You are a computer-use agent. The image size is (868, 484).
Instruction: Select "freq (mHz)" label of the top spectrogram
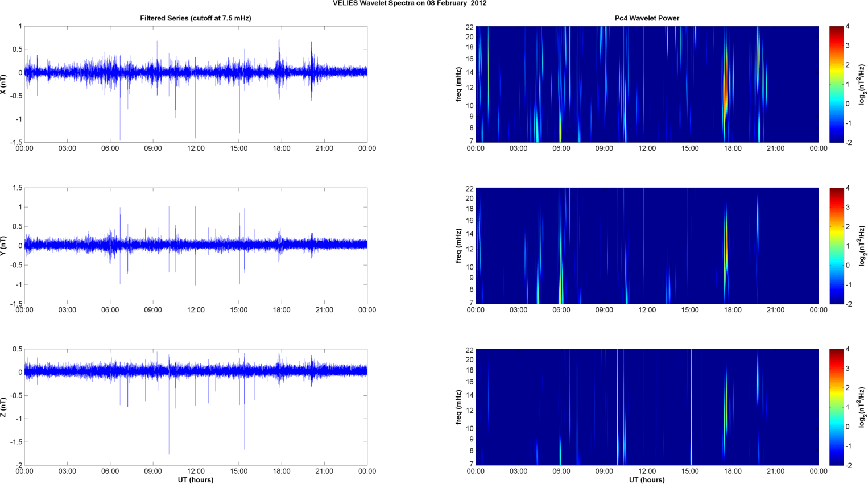(x=458, y=84)
